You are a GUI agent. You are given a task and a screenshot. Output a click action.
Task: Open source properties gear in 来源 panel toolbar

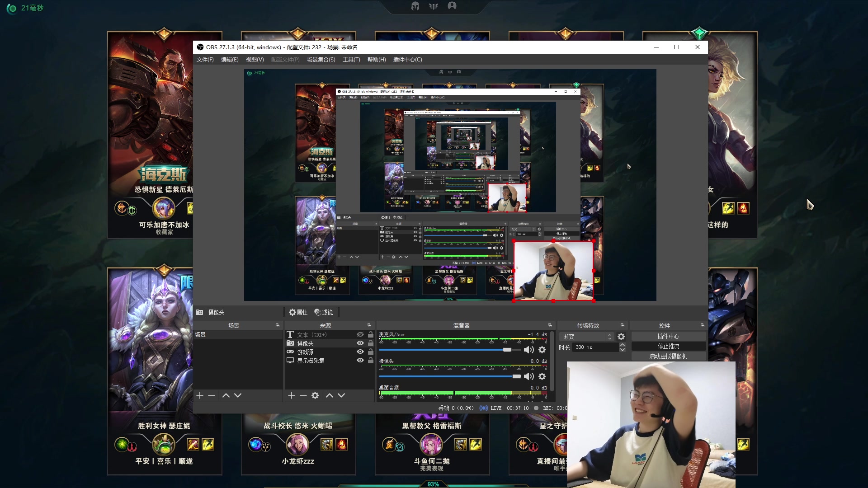(315, 395)
